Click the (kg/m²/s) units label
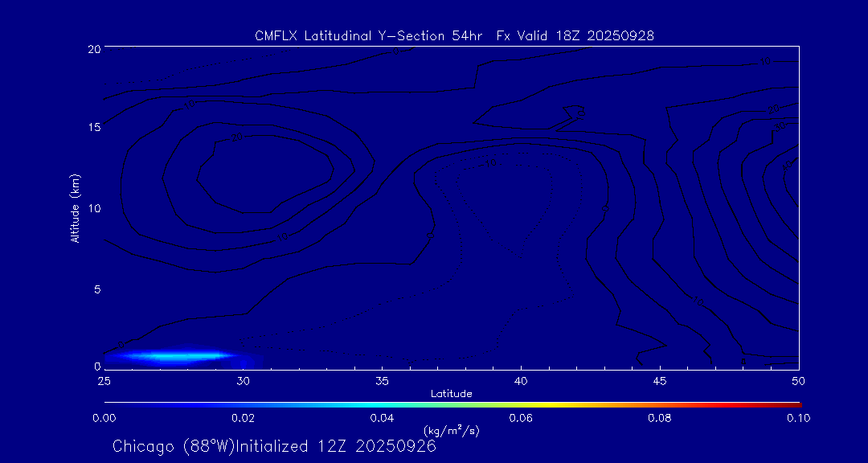Screen dimensions: 868x463 [451, 431]
